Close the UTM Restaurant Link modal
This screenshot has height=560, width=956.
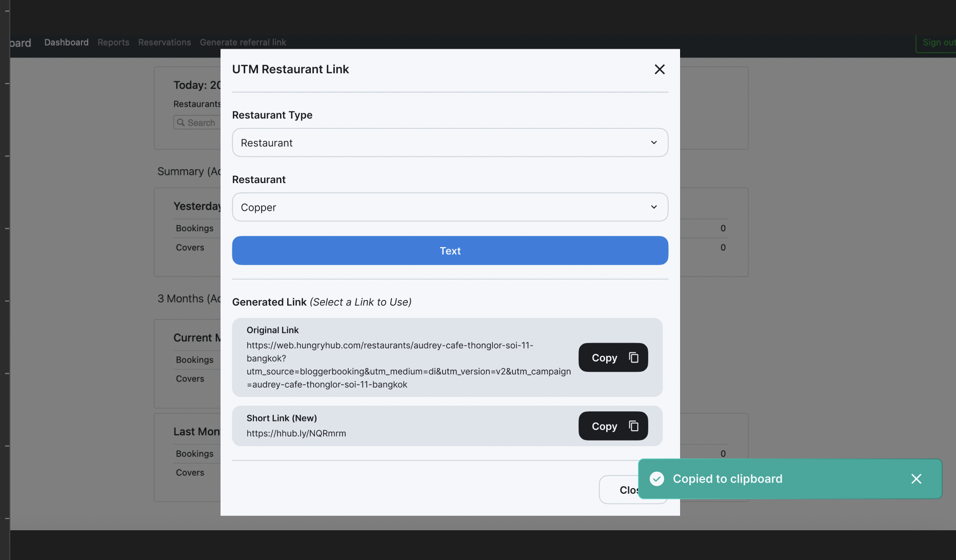coord(660,69)
